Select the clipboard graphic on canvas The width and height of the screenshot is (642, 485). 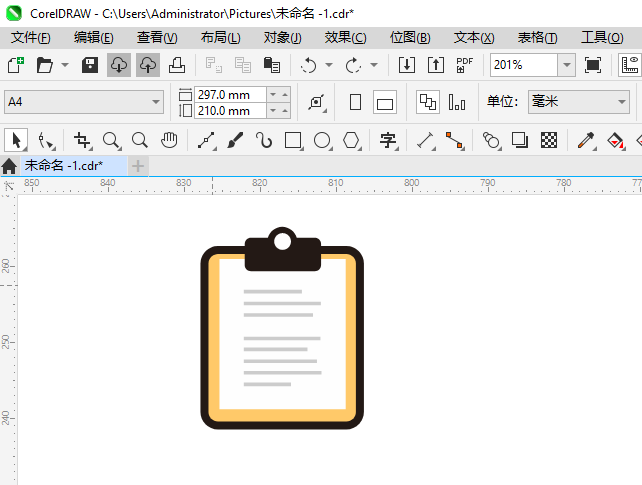[x=282, y=328]
